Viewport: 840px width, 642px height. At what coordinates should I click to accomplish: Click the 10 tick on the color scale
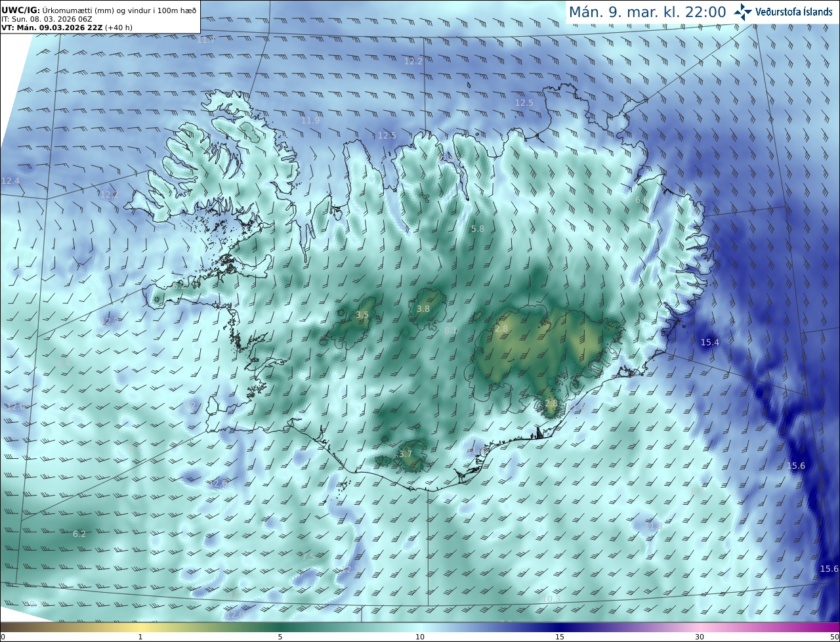420,637
